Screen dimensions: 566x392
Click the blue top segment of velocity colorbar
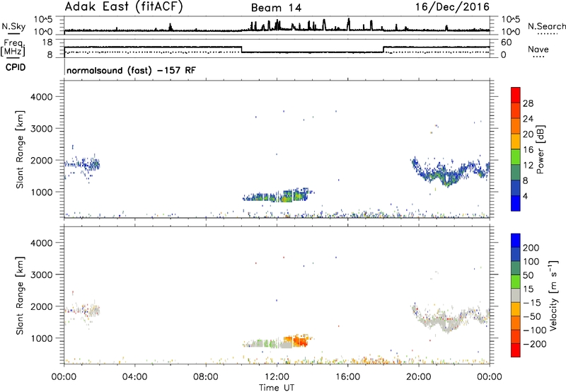[516, 241]
